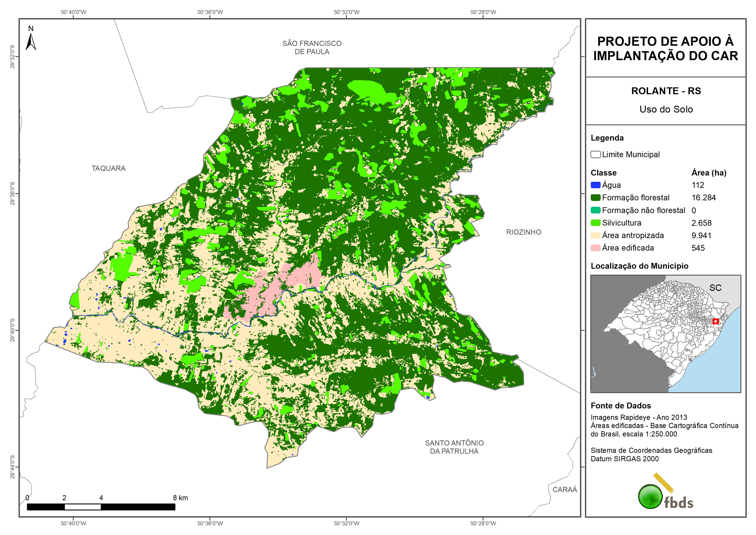Select the beige Área antropizada swatch

595,235
